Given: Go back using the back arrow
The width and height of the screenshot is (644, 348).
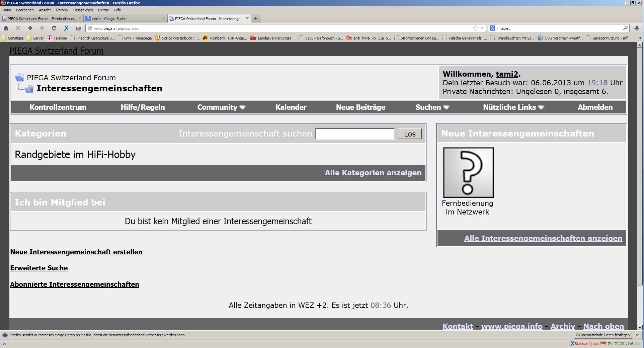Looking at the screenshot, I should pyautogui.click(x=30, y=28).
